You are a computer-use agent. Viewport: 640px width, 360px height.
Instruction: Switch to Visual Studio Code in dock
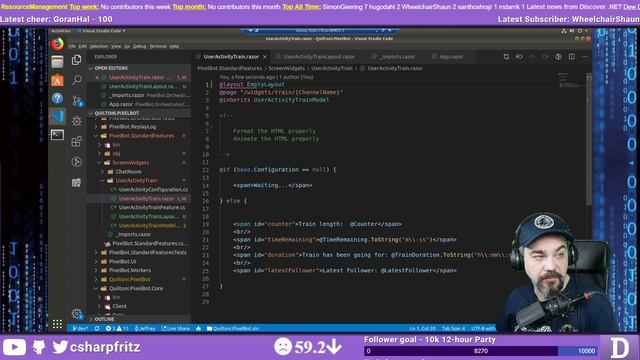point(58,116)
